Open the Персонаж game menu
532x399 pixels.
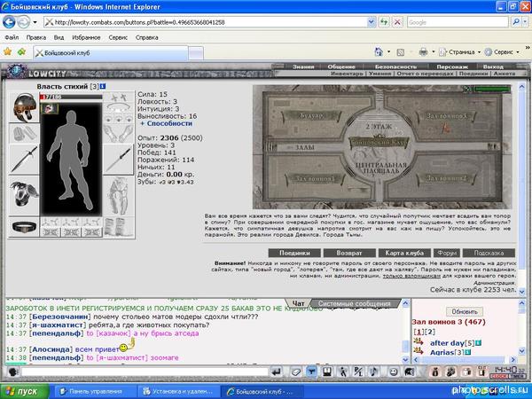(x=452, y=66)
